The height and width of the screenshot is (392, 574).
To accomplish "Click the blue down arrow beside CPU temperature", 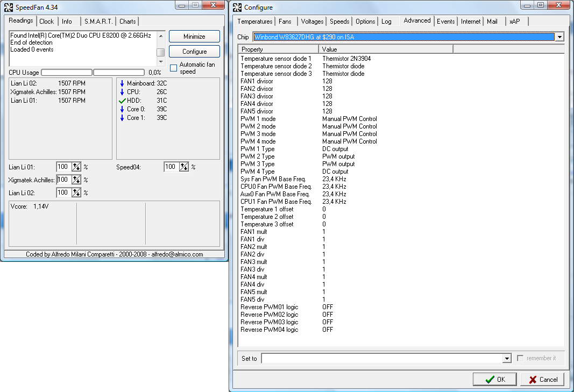I will (122, 92).
